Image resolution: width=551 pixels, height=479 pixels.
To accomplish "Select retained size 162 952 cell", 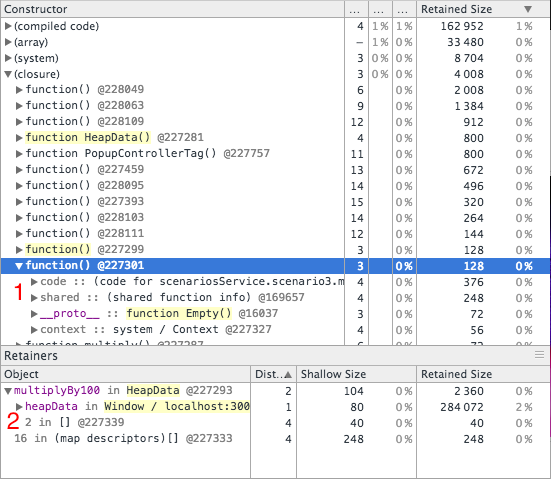I will (462, 26).
